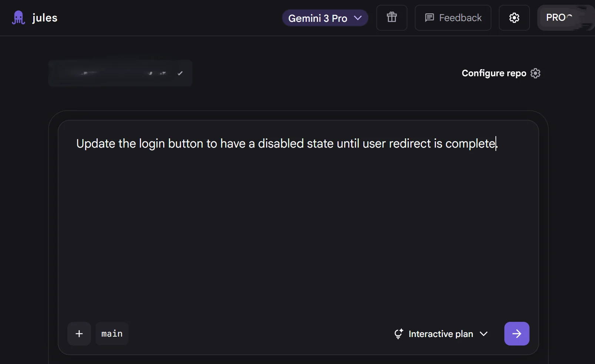Click the lightbulb sparkle planning icon
The image size is (595, 364).
tap(399, 334)
